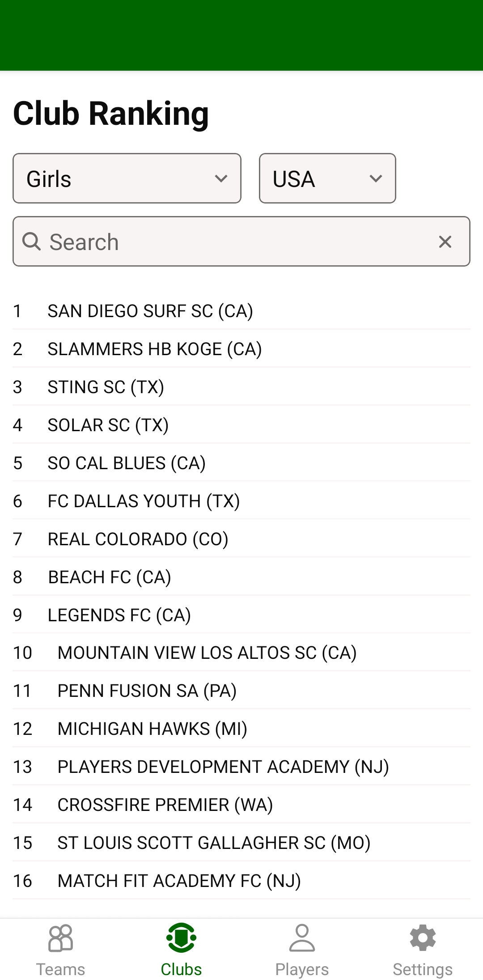Choose Michigan Hawks (MI) in list
This screenshot has height=980, width=483.
153,729
